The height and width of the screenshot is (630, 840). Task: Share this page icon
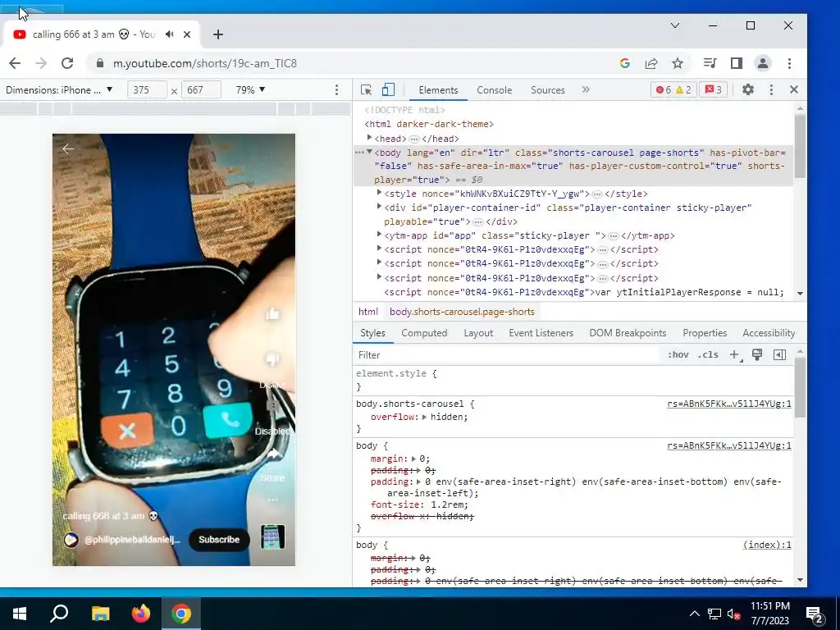point(651,63)
